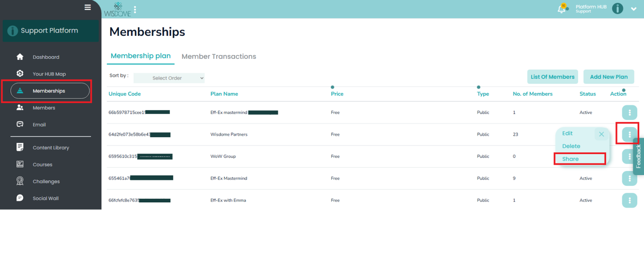The width and height of the screenshot is (644, 270).
Task: Open the notifications bell
Action: 562,9
